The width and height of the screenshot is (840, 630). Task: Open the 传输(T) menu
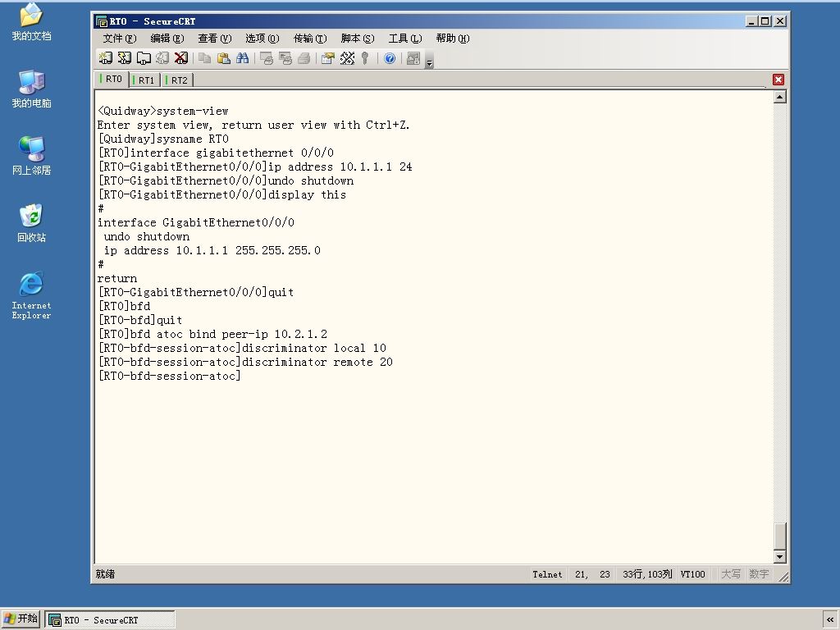309,39
